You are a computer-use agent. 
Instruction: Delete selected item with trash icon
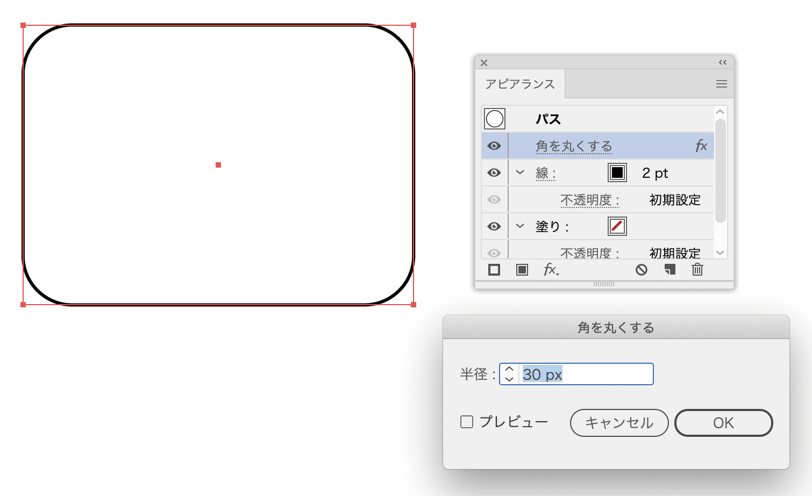[697, 270]
